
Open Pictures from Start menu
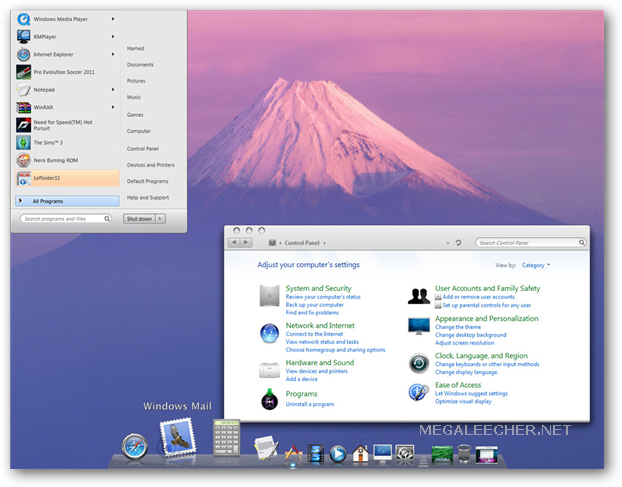pos(136,81)
